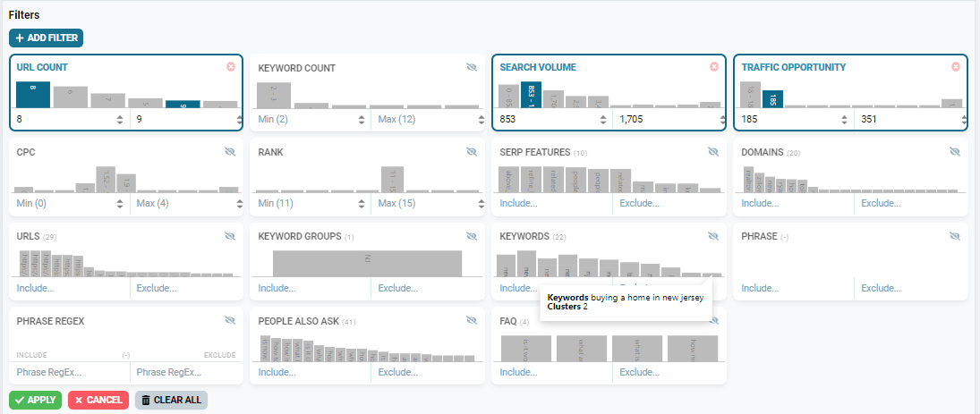The height and width of the screenshot is (414, 980).
Task: Click Keyword Groups Include field
Action: coord(310,288)
